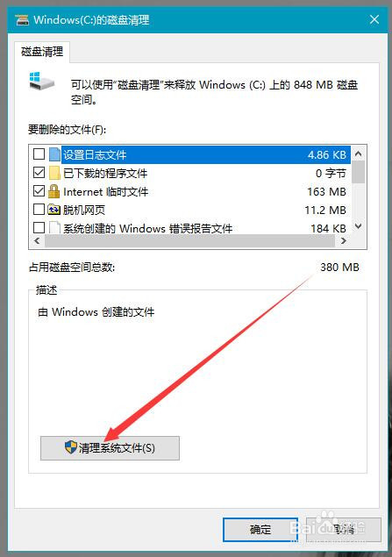Click the file list scroll up arrow

click(359, 154)
